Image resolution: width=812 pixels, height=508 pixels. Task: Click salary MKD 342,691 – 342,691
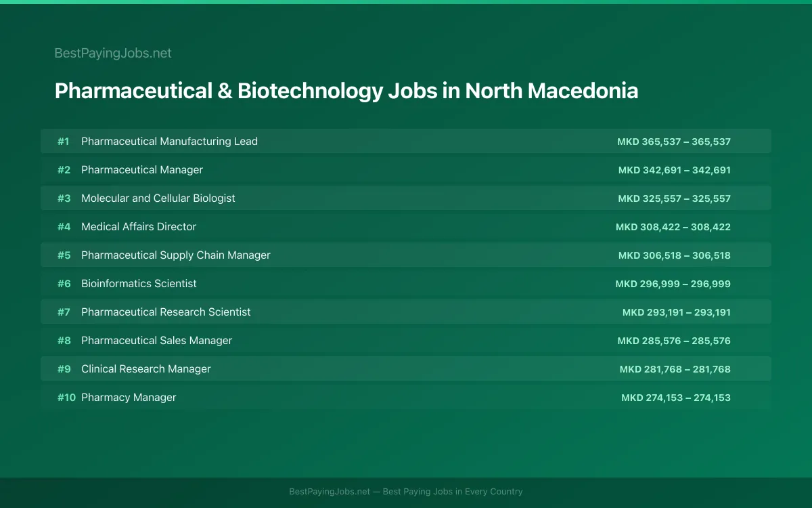point(675,170)
